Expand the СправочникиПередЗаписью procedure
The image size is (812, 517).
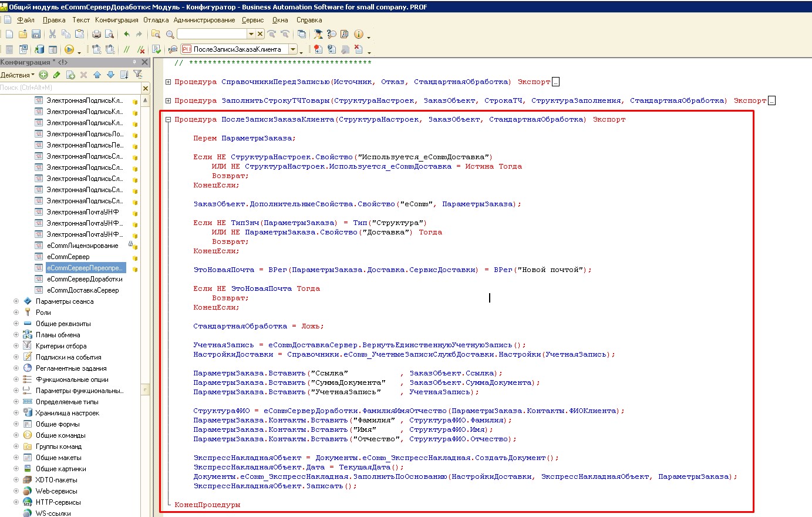tap(168, 82)
